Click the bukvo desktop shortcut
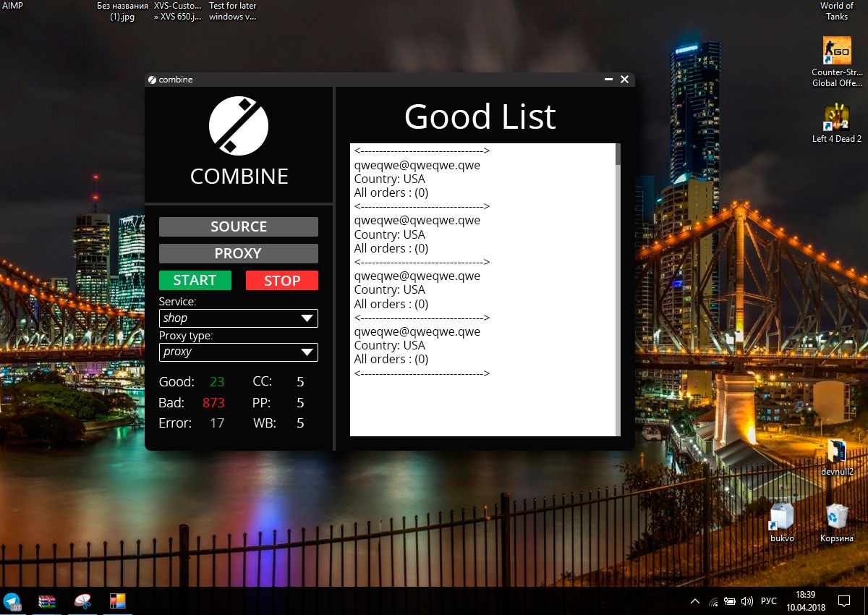The image size is (868, 615). (782, 517)
